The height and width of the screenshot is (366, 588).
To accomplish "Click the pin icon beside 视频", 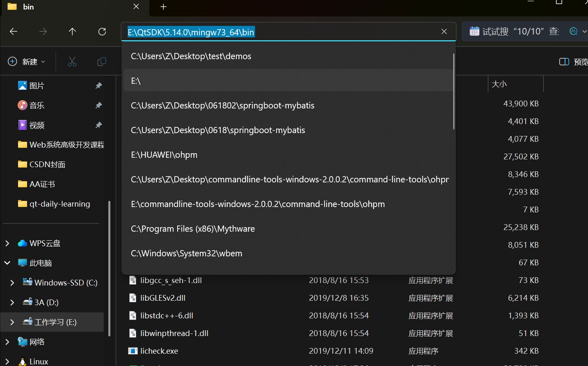I will tap(98, 125).
